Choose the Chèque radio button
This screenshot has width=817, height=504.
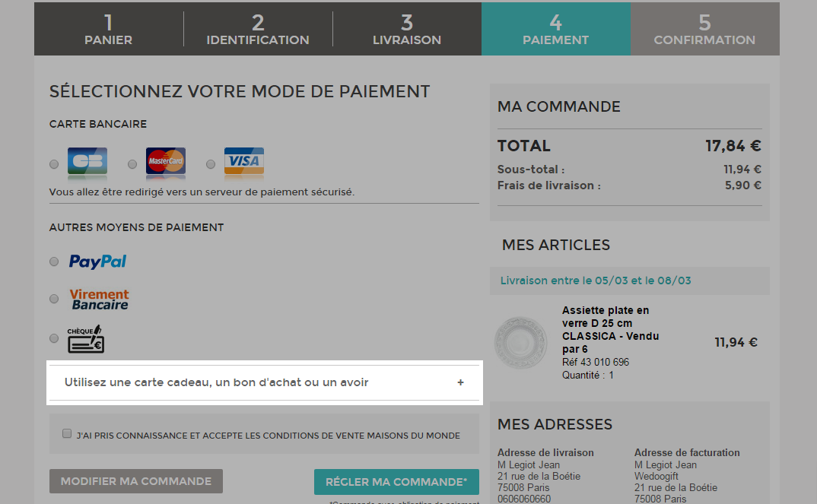click(54, 338)
